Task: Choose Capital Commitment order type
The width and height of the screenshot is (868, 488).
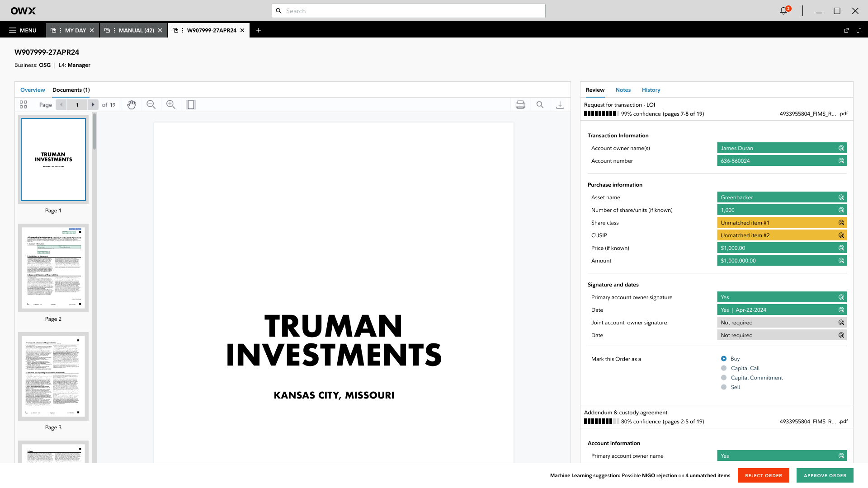Action: [724, 378]
